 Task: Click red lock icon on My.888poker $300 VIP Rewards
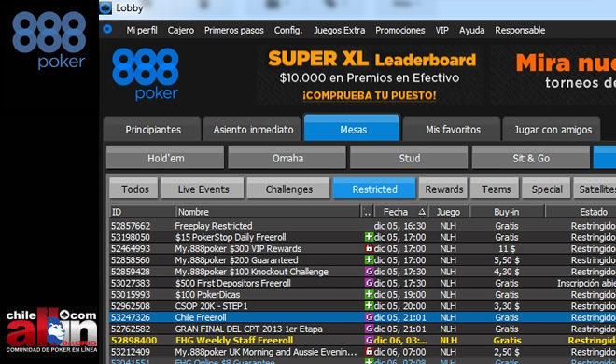[369, 248]
